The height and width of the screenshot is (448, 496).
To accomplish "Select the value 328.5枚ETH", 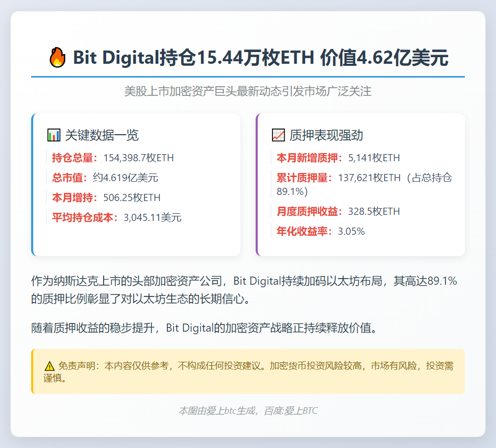I will 374,211.
